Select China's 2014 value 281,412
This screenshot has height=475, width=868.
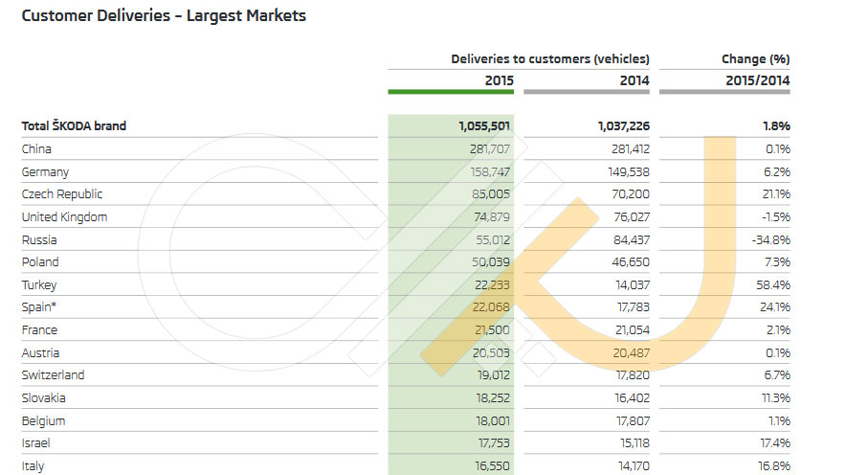click(x=630, y=148)
